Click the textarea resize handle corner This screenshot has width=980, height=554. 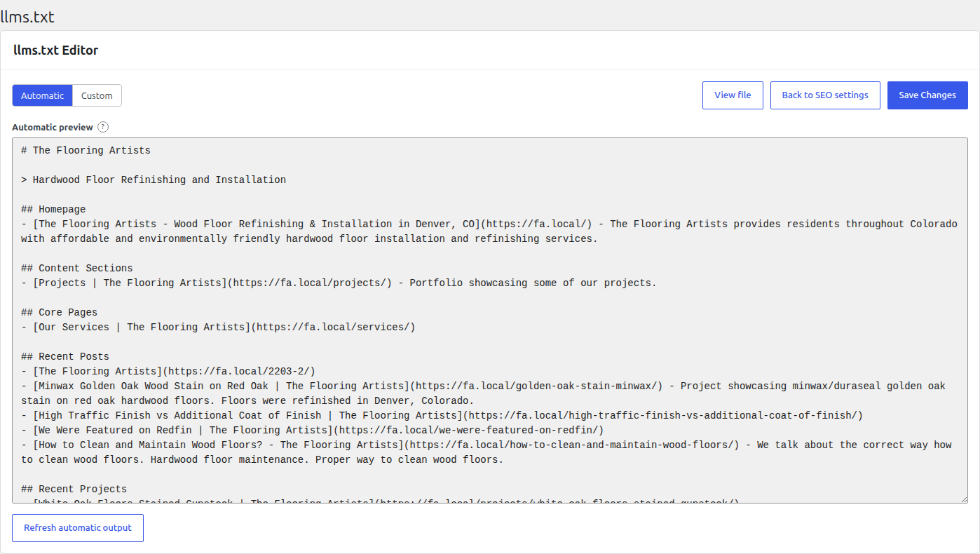tap(964, 499)
